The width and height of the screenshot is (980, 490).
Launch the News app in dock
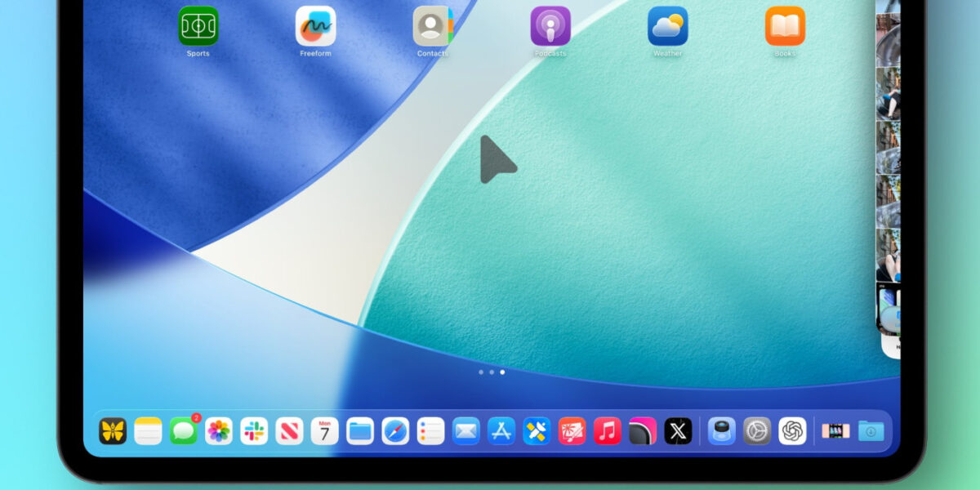coord(289,430)
